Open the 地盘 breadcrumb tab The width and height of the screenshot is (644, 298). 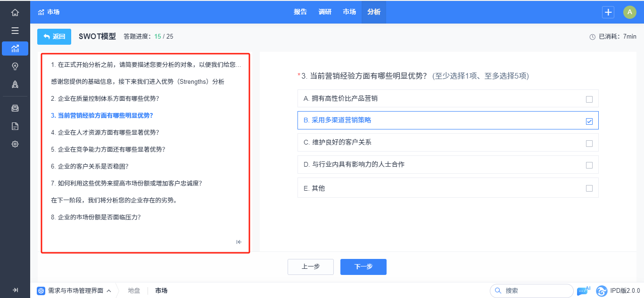[134, 291]
